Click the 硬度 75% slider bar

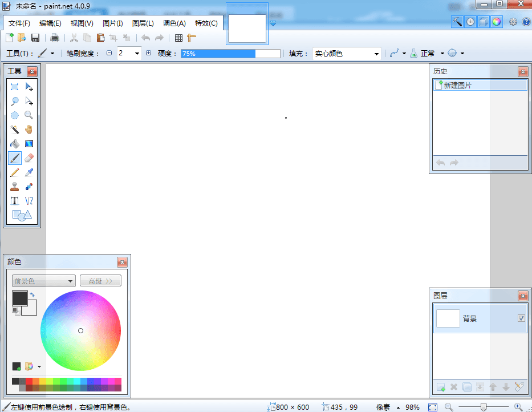coord(230,54)
